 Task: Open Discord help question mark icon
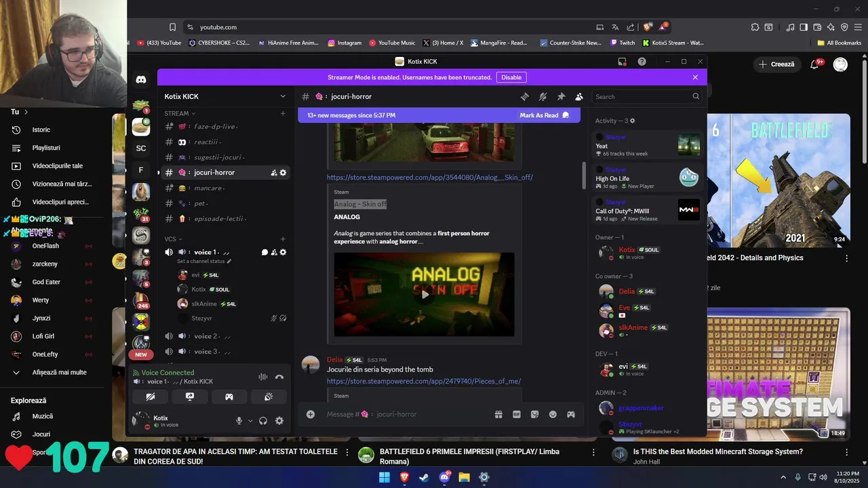tap(642, 62)
